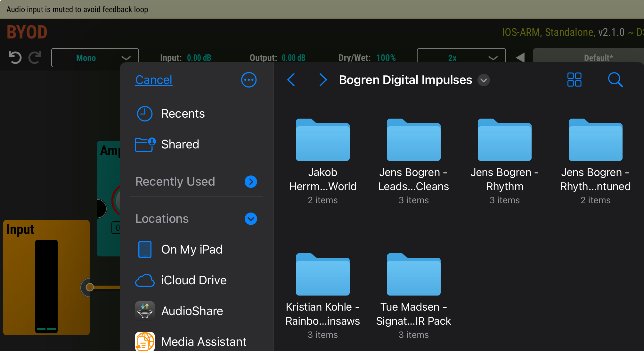Open the Jens Bogren - Rhyth...ntuned folder
This screenshot has height=351, width=644.
point(596,162)
